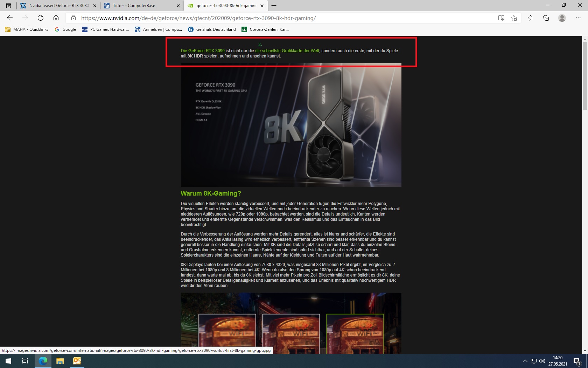Open a new browser tab
Image resolution: width=588 pixels, height=368 pixels.
tap(274, 6)
